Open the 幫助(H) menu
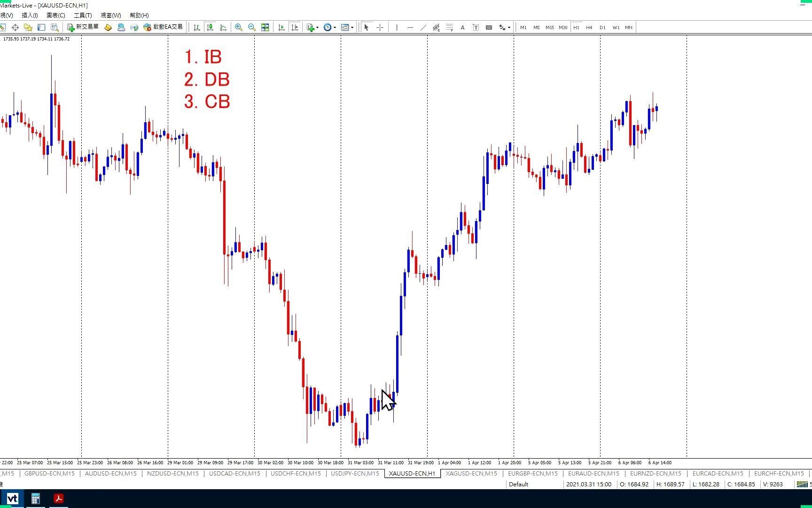The height and width of the screenshot is (508, 812). coord(140,15)
